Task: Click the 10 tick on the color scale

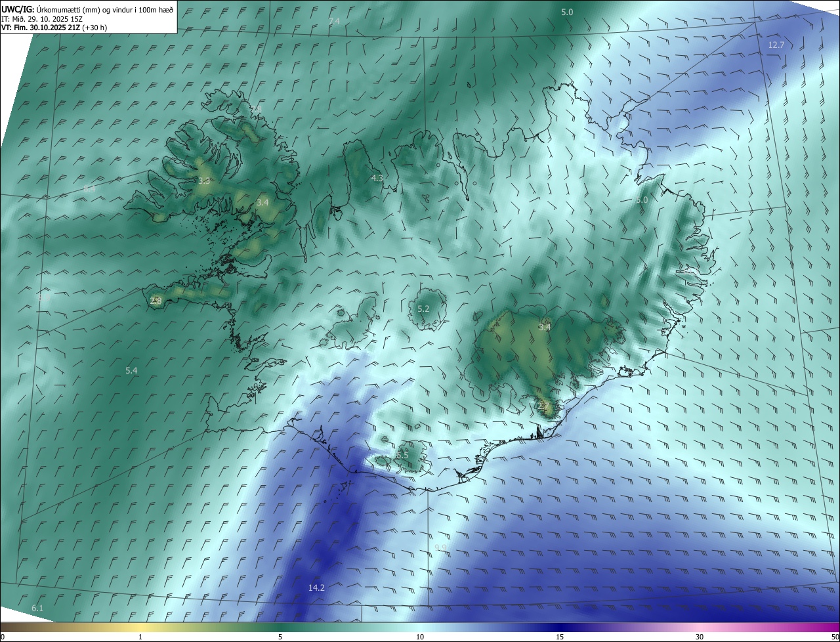Action: [x=420, y=637]
